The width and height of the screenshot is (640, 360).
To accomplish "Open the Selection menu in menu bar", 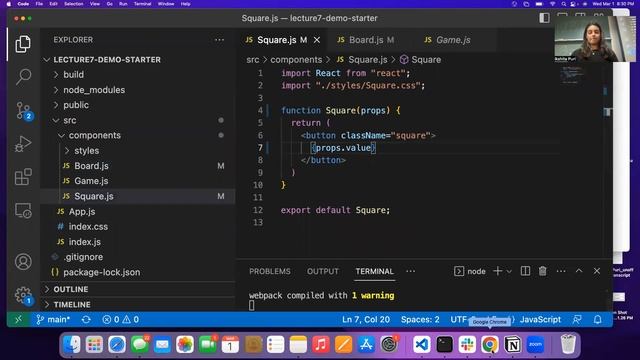I will pyautogui.click(x=73, y=4).
